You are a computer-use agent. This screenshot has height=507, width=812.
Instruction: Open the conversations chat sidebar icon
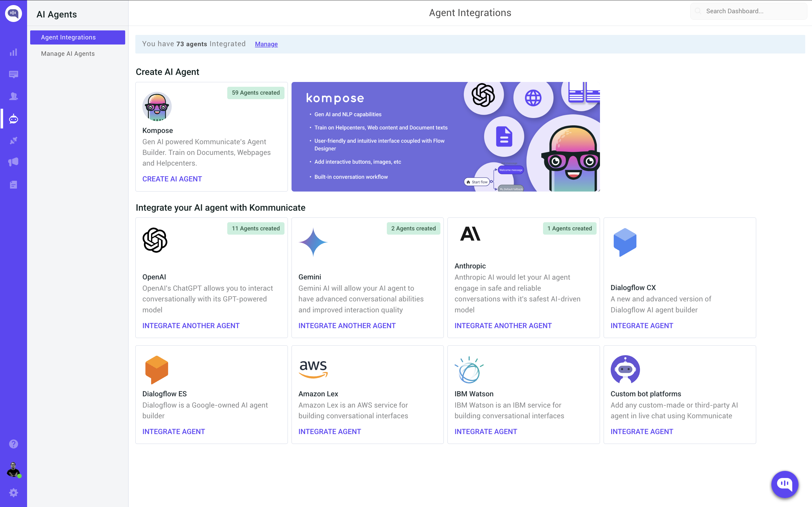14,74
